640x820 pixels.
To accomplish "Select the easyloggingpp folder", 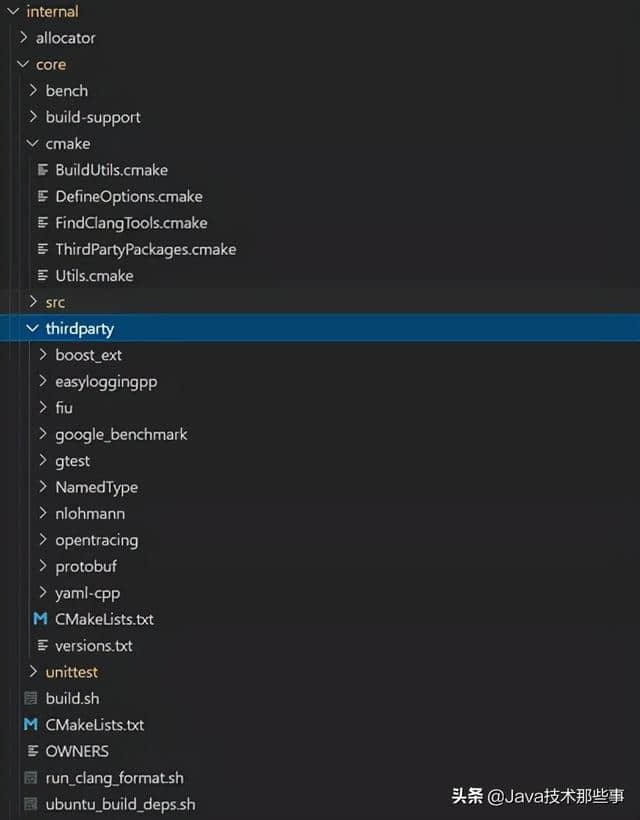I will pos(106,381).
